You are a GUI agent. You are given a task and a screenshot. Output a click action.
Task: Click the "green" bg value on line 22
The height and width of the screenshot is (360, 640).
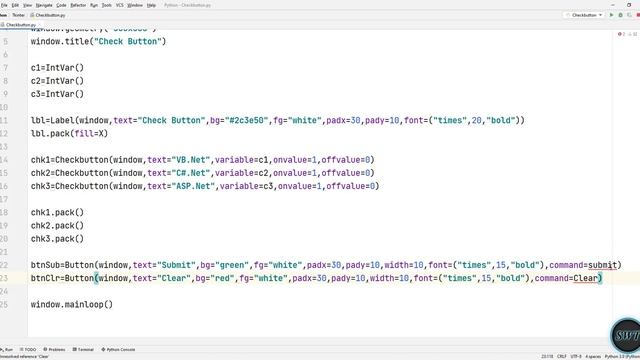(x=232, y=265)
